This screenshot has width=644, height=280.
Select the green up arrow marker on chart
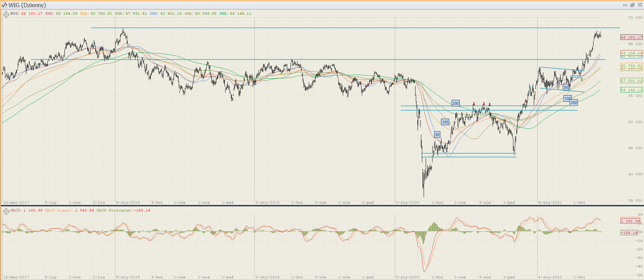point(582,79)
